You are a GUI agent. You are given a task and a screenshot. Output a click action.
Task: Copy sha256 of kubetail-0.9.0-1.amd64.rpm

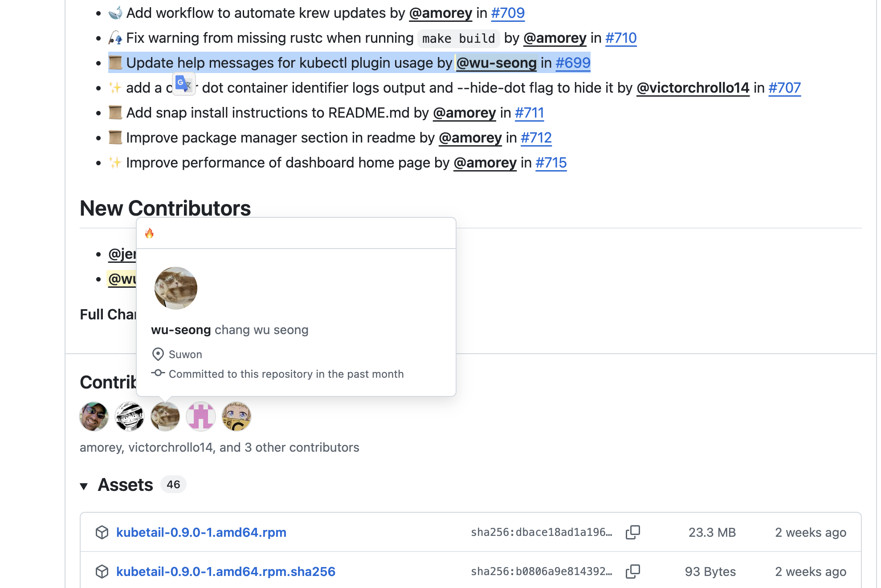pyautogui.click(x=632, y=532)
